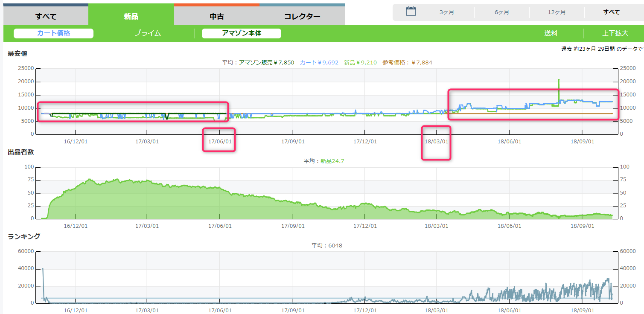Switch to the コレクター tab
The height and width of the screenshot is (314, 644).
(302, 17)
